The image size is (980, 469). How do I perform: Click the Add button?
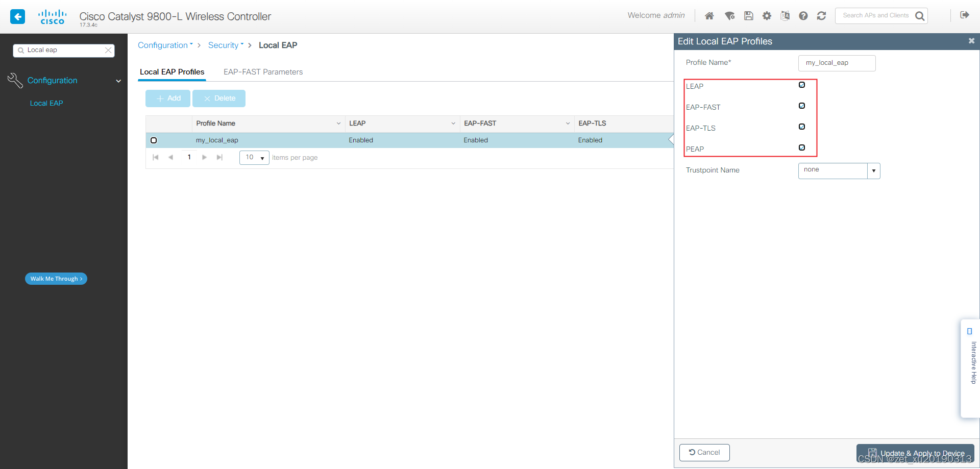point(168,98)
